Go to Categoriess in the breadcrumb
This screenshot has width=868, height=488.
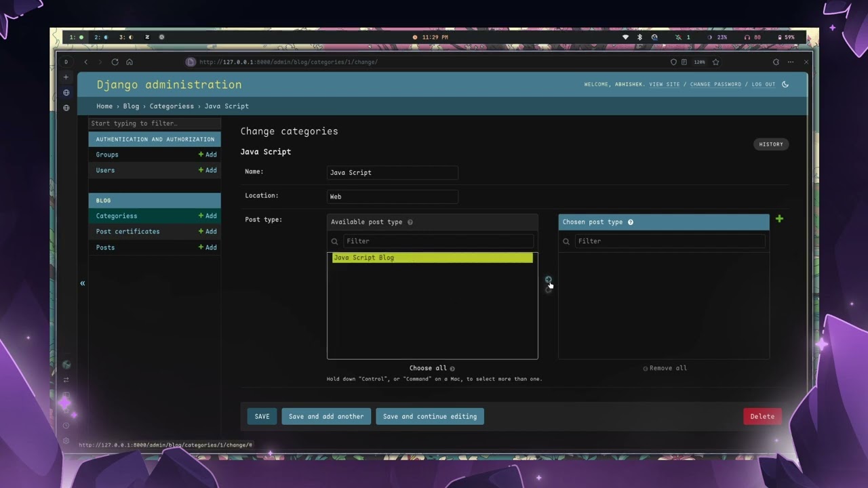click(172, 106)
